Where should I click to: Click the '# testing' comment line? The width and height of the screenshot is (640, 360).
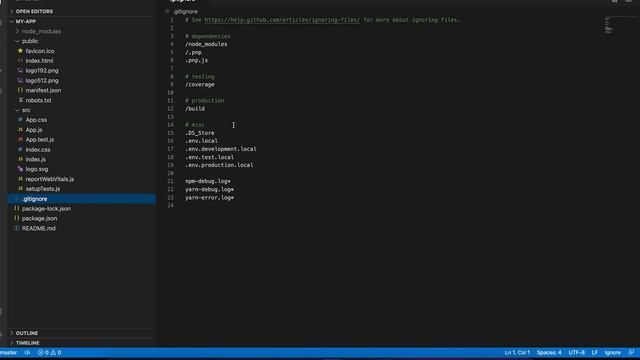200,76
